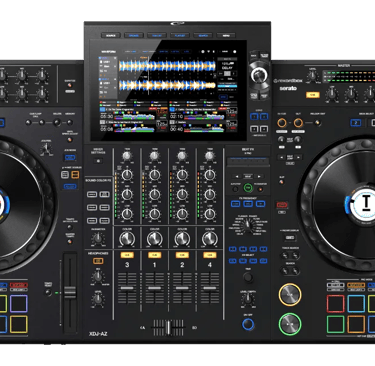The image size is (375, 366).
Task: Load track to deck 4 with LOAD 4
Action: tap(264, 129)
